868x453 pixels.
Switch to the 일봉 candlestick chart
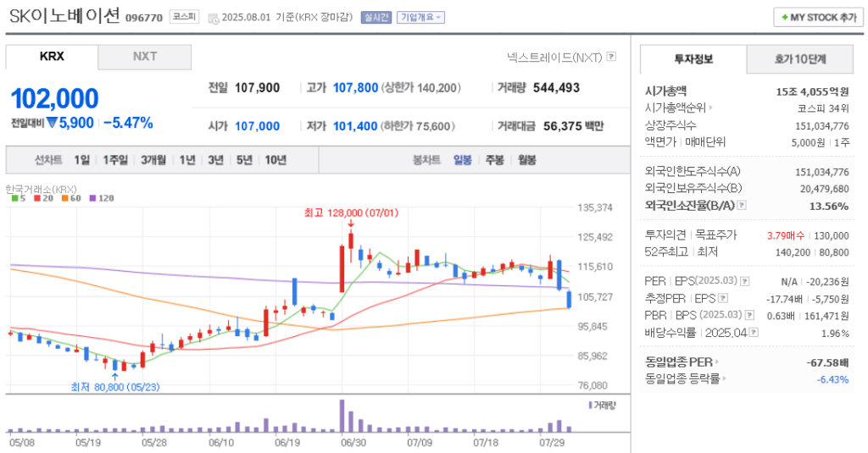[x=462, y=160]
